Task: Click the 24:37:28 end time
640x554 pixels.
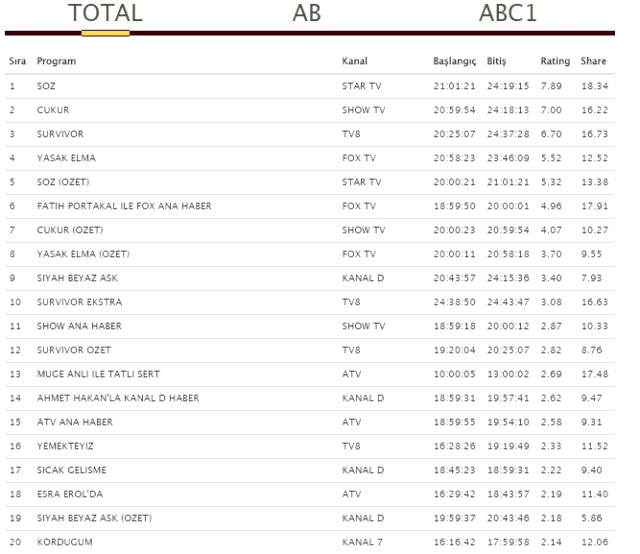Action: coord(508,134)
